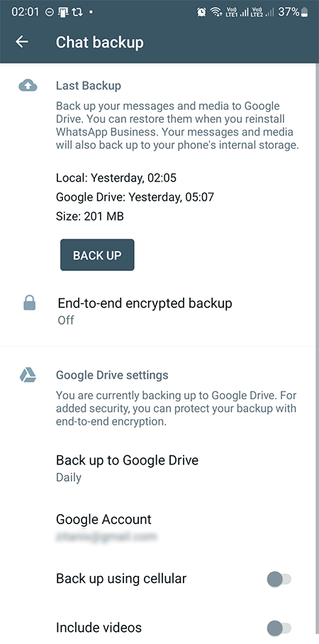Tap the Daily frequency value

coord(69,477)
